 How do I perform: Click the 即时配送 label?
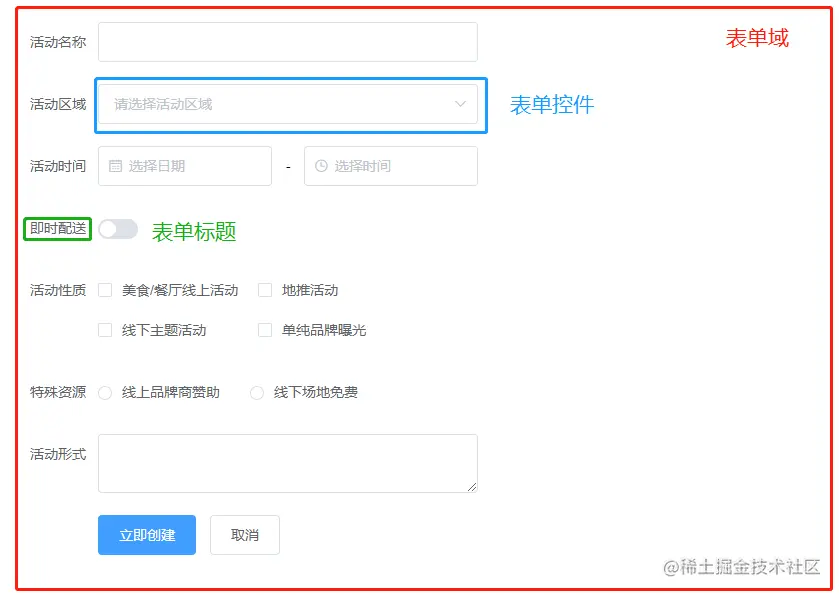tap(58, 228)
